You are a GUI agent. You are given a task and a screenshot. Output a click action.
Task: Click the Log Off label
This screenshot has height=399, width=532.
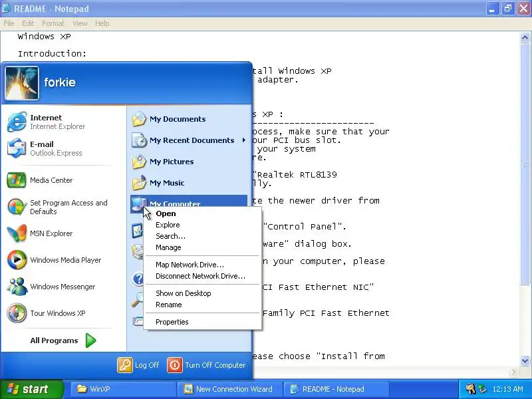(147, 365)
